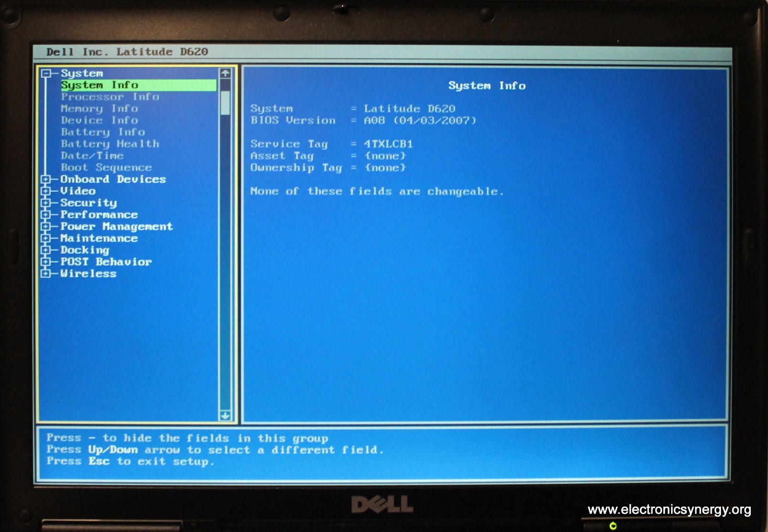
Task: Expand the POST Behavior group
Action: pos(46,261)
